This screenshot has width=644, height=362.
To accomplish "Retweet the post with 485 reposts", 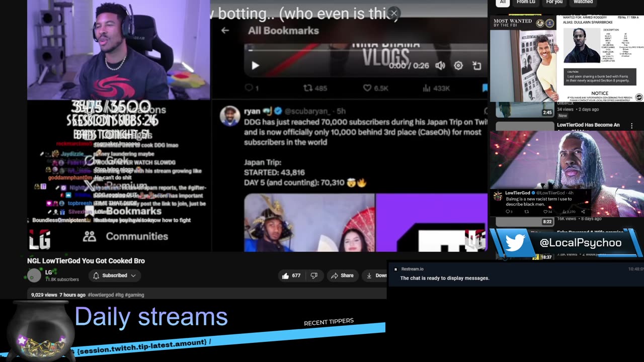I will [x=315, y=88].
